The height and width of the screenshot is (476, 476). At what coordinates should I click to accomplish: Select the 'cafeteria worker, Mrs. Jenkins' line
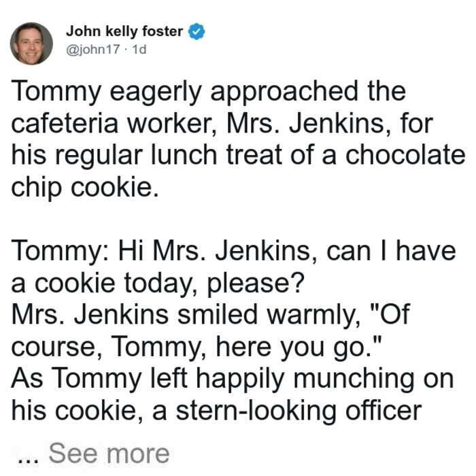(222, 124)
